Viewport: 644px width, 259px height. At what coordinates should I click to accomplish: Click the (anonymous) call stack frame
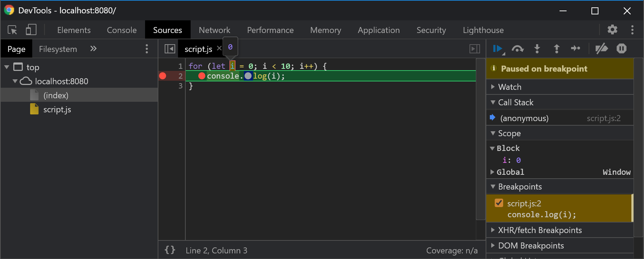(x=524, y=118)
